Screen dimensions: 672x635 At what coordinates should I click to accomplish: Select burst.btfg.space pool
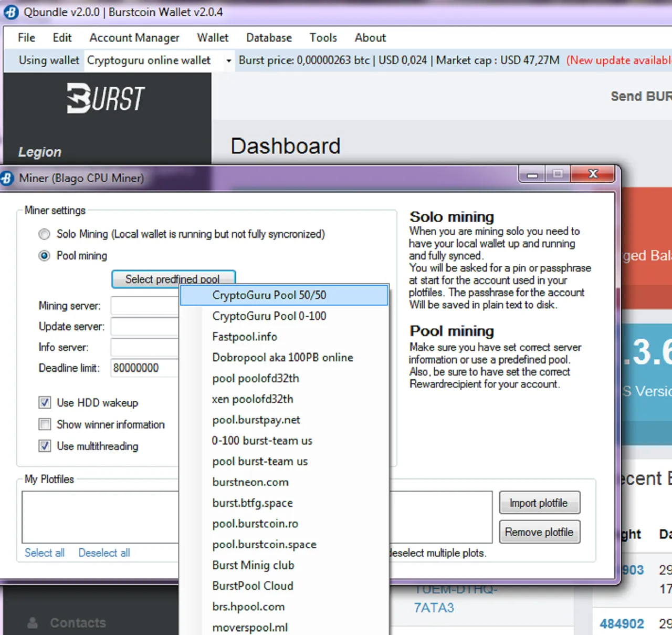coord(284,503)
